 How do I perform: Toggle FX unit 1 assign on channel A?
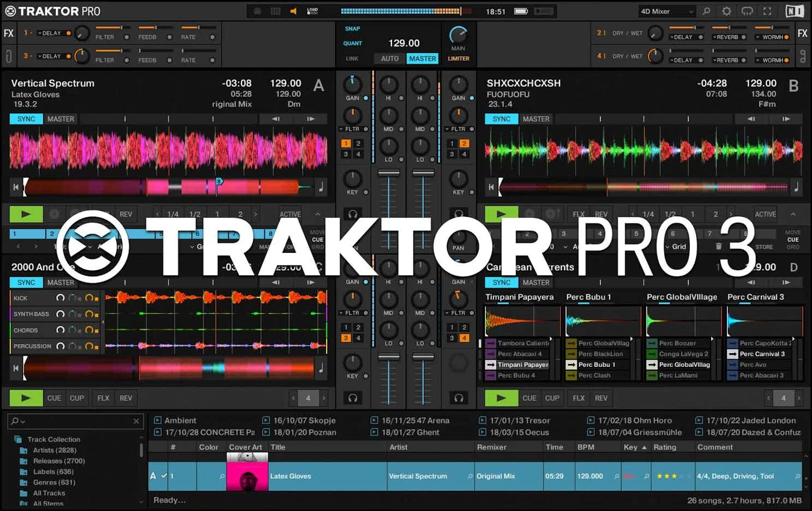click(346, 144)
